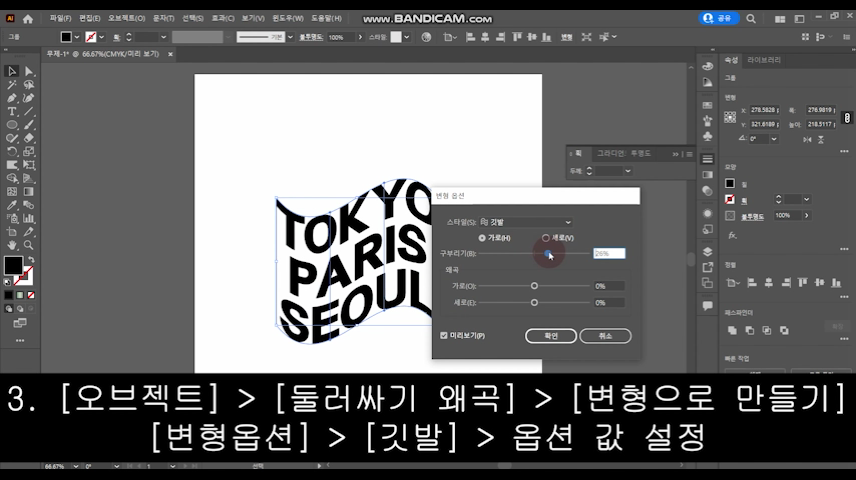856x480 pixels.
Task: Open the 오브젝트(O) menu
Action: point(126,19)
